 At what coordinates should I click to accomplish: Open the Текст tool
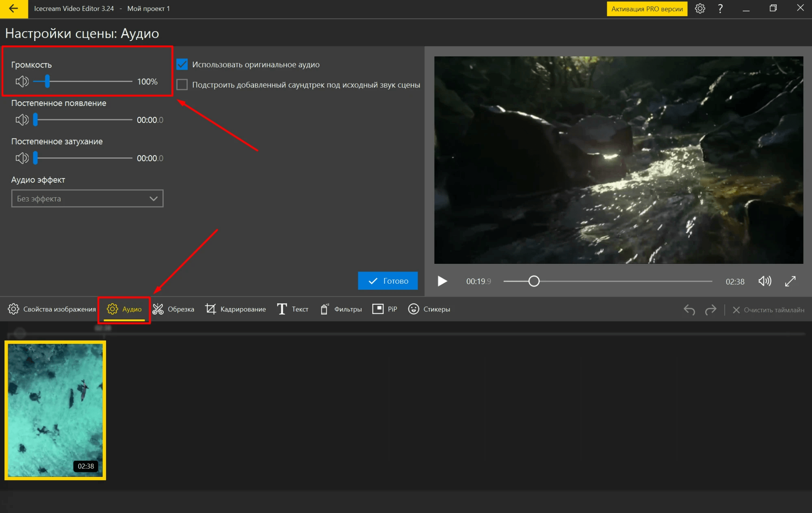(292, 309)
